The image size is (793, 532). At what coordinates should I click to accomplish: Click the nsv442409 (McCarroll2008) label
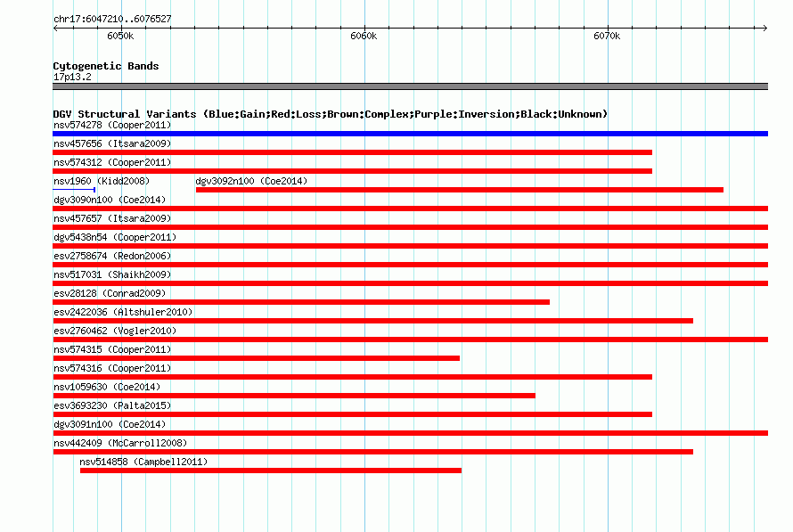click(x=120, y=443)
